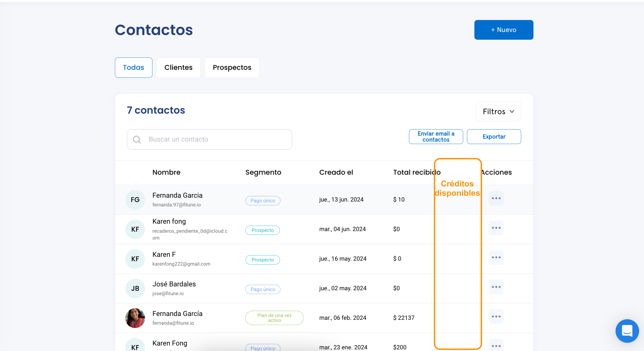Open contact name Karen F
644x351 pixels.
pos(164,255)
